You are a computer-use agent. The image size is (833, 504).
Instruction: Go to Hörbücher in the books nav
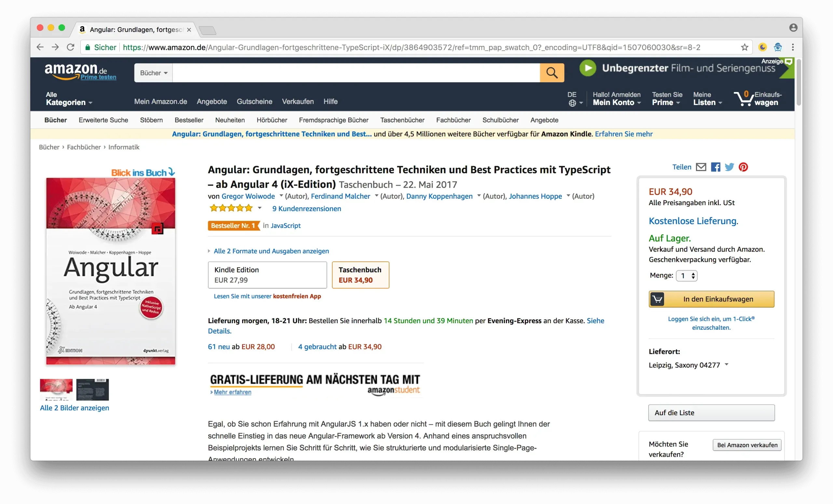tap(272, 120)
